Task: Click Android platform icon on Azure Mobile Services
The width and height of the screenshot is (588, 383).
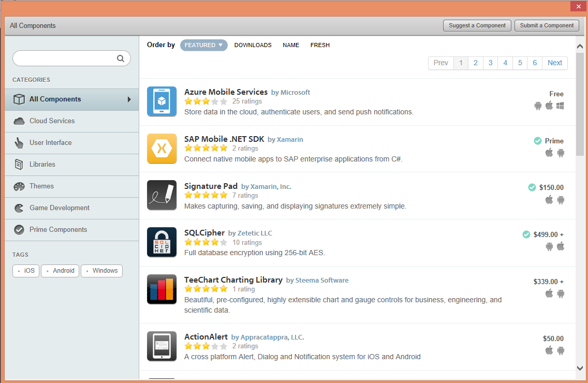Action: click(538, 106)
